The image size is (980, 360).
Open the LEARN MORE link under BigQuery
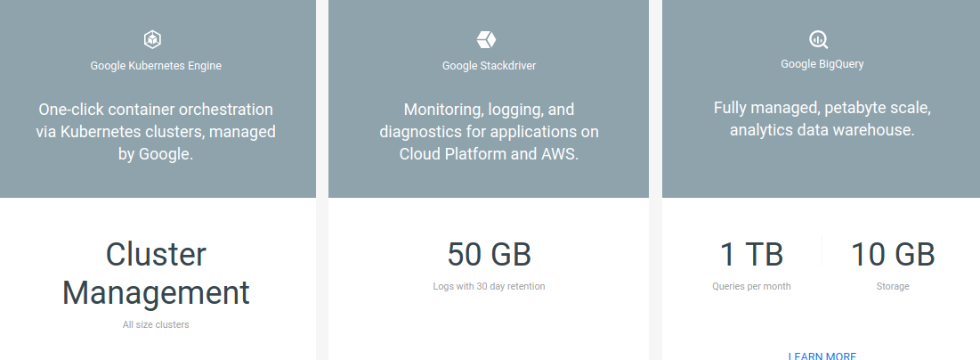tap(822, 356)
